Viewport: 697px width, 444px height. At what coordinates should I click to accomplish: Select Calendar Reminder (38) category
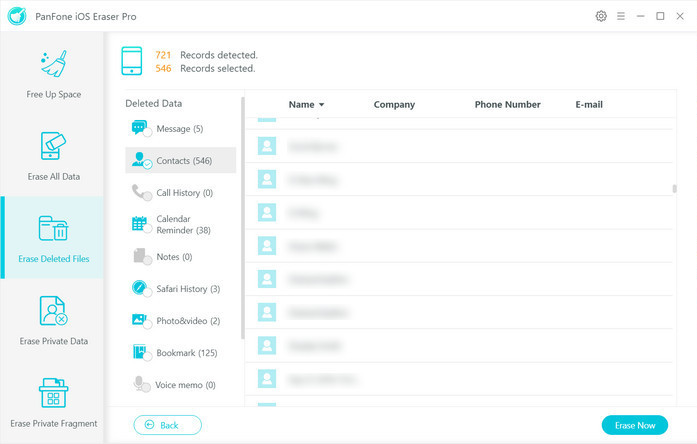click(x=180, y=224)
